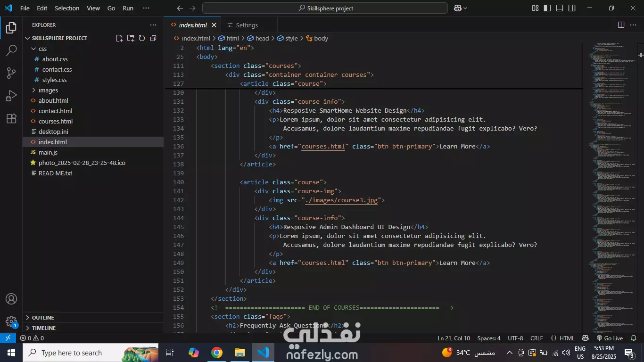This screenshot has width=644, height=362.
Task: Toggle the secondary side bar visibility
Action: point(572,8)
